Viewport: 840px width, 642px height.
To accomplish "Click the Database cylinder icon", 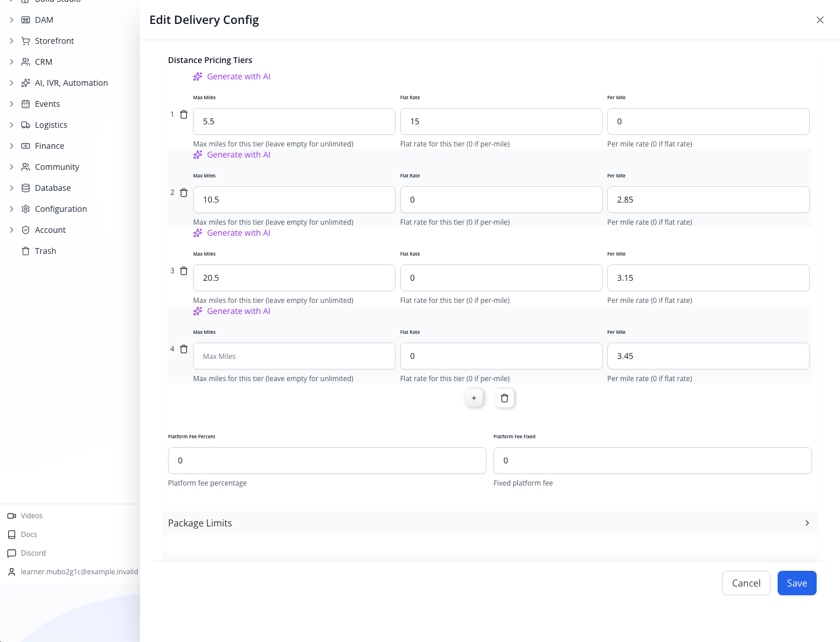I will click(26, 188).
